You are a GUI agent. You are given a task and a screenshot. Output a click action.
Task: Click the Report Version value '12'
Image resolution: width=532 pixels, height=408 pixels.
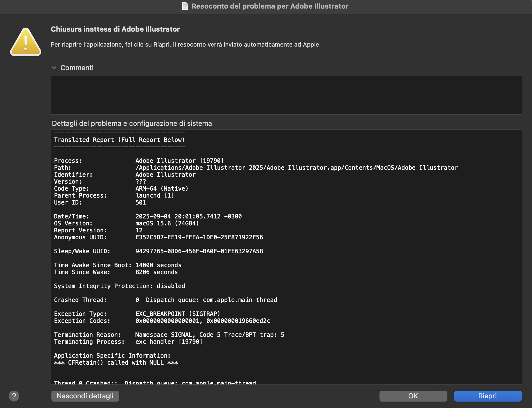tap(139, 230)
